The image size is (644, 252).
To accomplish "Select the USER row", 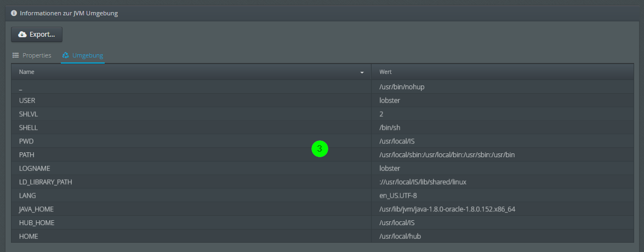I will tap(27, 101).
